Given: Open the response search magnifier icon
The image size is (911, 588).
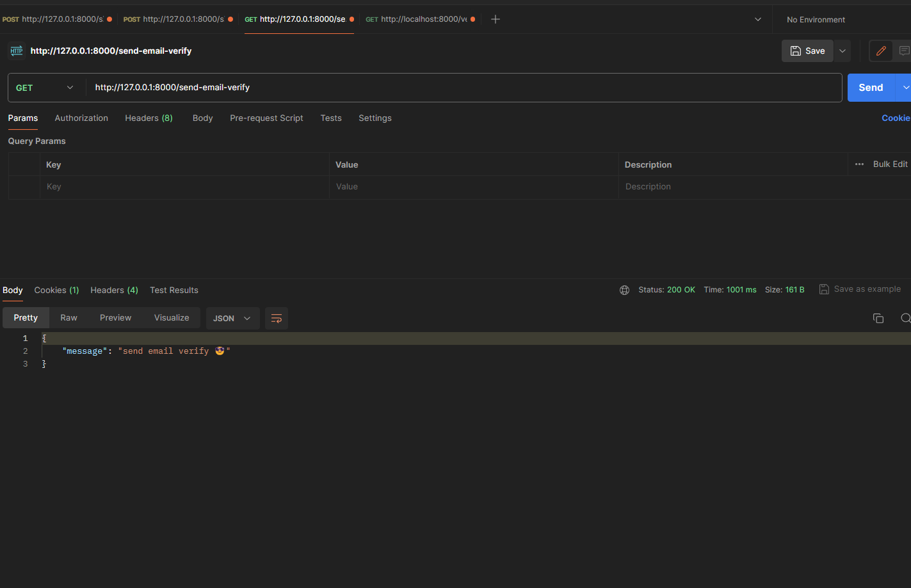Looking at the screenshot, I should [x=905, y=318].
